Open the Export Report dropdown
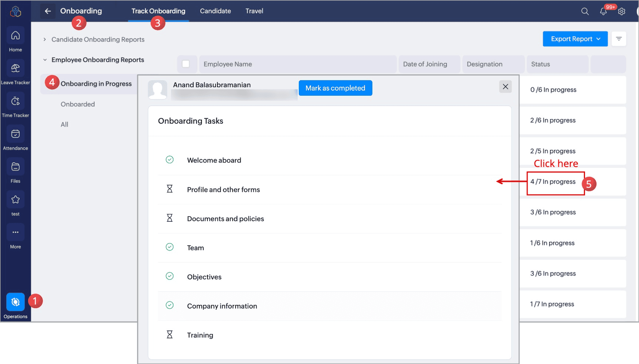 click(575, 39)
